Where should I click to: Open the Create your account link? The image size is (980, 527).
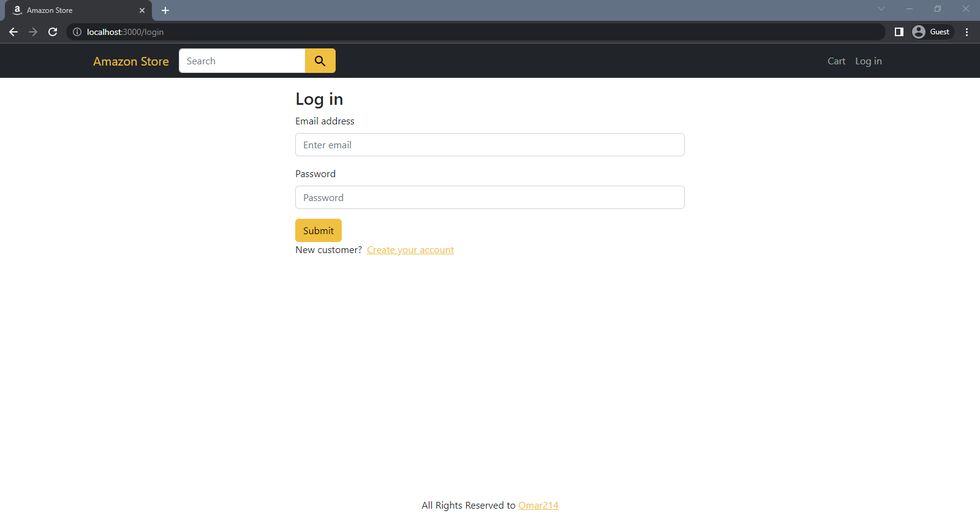410,250
